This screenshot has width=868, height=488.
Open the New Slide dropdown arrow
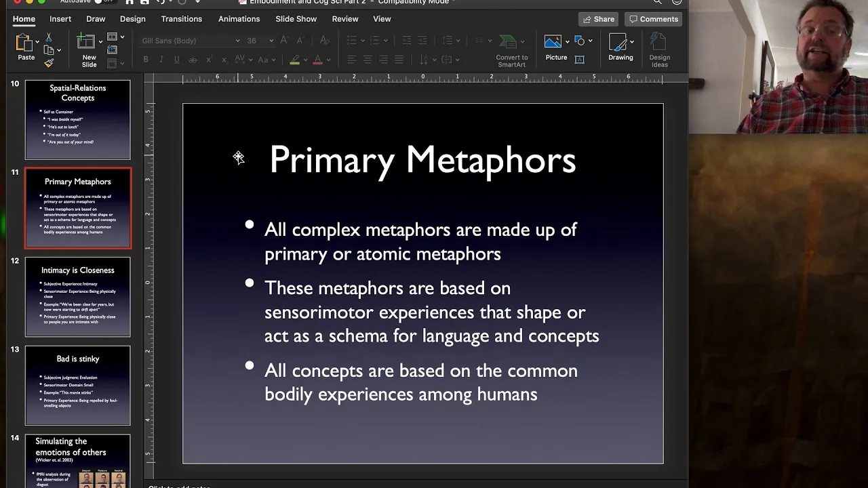[x=100, y=42]
